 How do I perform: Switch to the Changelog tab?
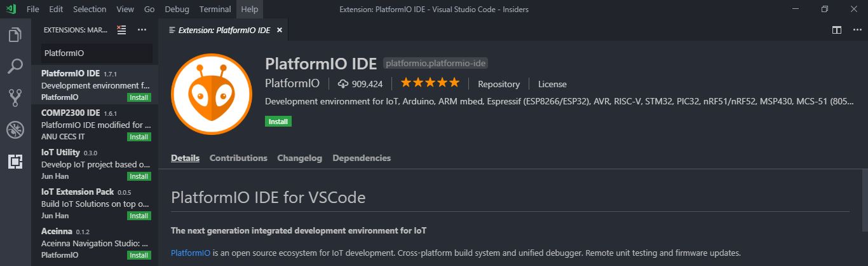tap(300, 158)
